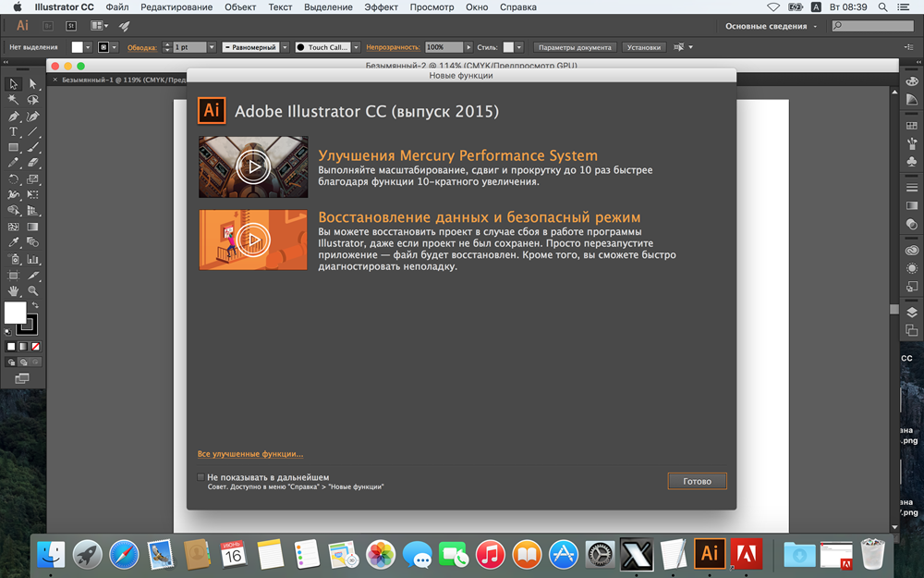This screenshot has height=578, width=924.
Task: Enable "Не показывать в дальнейшем" checkbox
Action: coord(201,477)
